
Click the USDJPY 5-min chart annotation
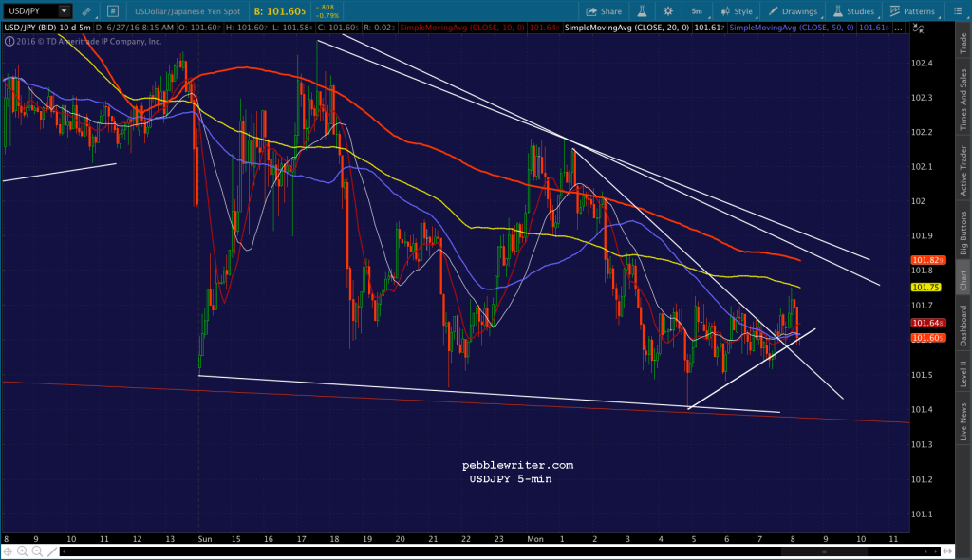(510, 478)
